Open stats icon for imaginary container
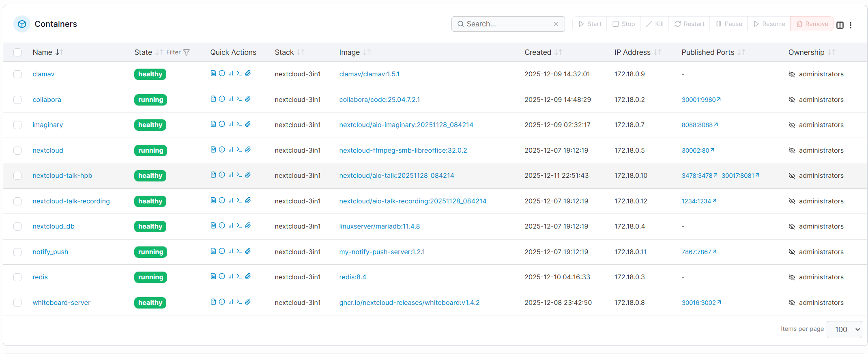 coord(231,124)
